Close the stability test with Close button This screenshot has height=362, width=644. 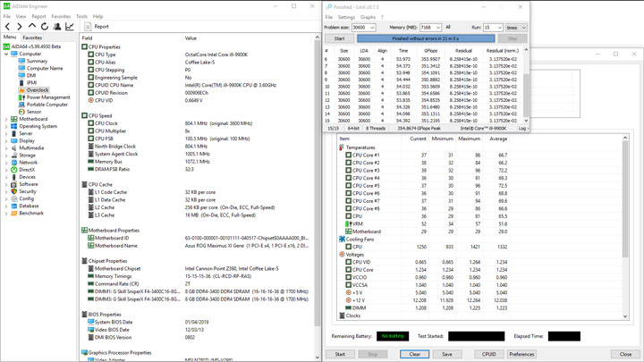(x=625, y=354)
